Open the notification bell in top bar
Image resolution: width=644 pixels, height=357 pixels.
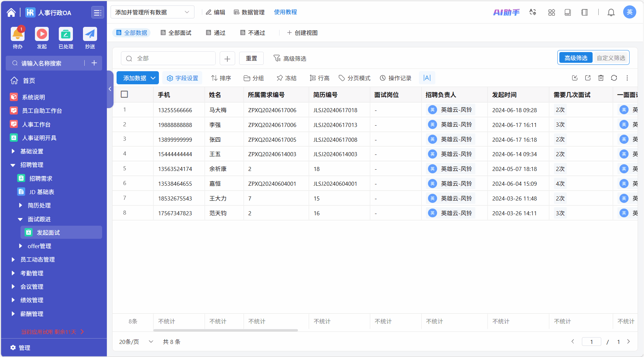[611, 12]
